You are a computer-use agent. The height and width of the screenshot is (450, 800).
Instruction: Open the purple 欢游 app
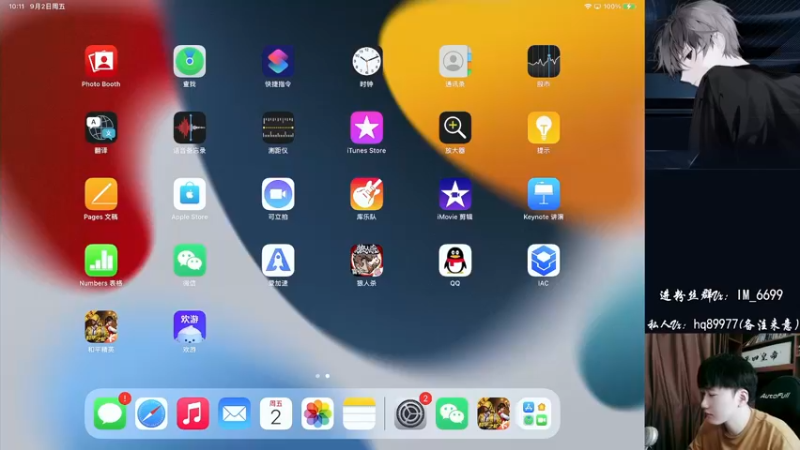pos(189,327)
